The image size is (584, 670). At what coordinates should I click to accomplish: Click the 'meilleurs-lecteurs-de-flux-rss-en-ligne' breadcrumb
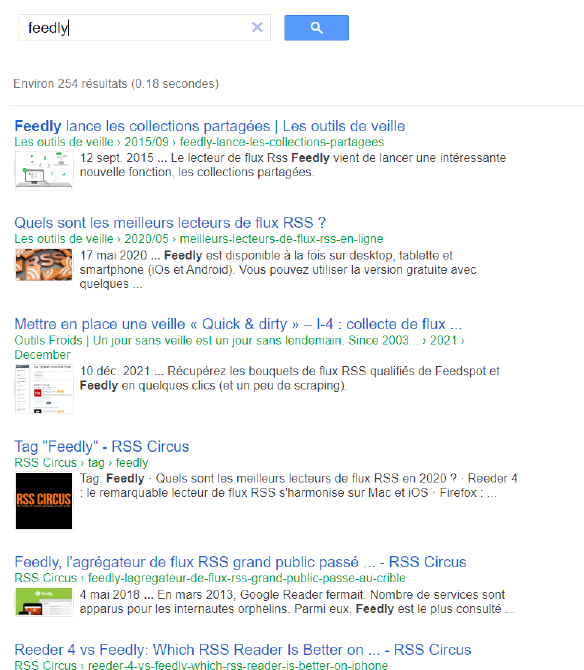point(281,239)
